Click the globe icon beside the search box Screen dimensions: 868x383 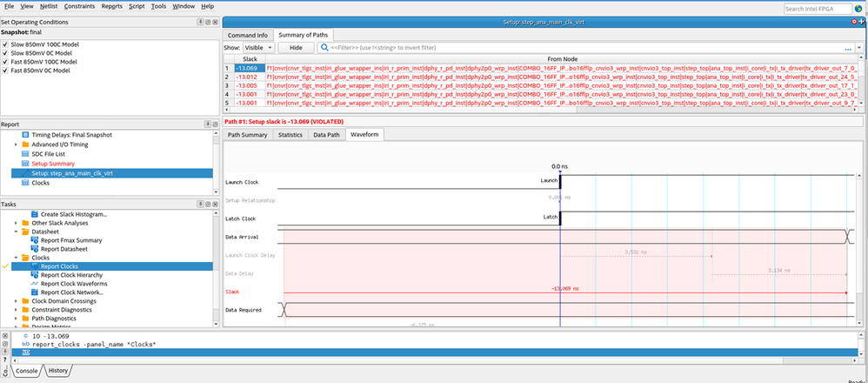(859, 8)
